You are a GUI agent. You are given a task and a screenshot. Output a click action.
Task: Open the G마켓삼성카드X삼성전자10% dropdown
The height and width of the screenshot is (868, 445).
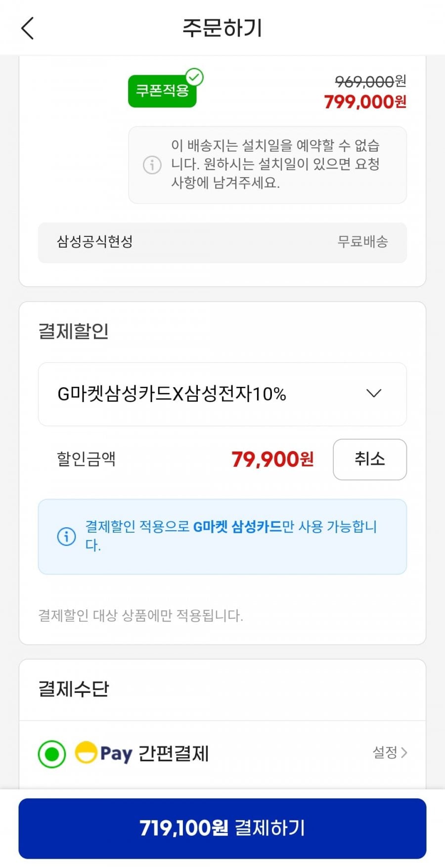point(172,394)
